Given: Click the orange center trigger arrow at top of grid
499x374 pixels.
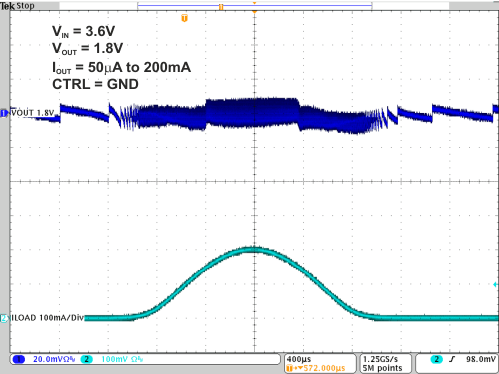Looking at the screenshot, I should (x=254, y=12).
